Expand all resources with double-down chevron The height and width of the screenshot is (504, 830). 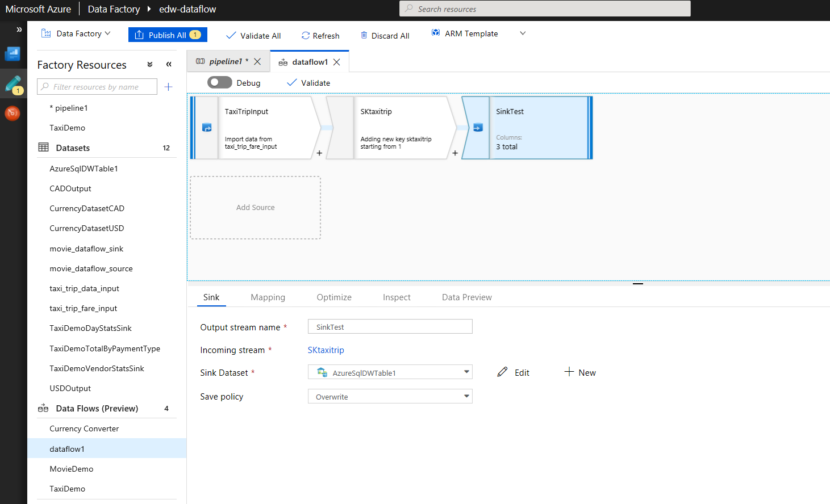[150, 65]
